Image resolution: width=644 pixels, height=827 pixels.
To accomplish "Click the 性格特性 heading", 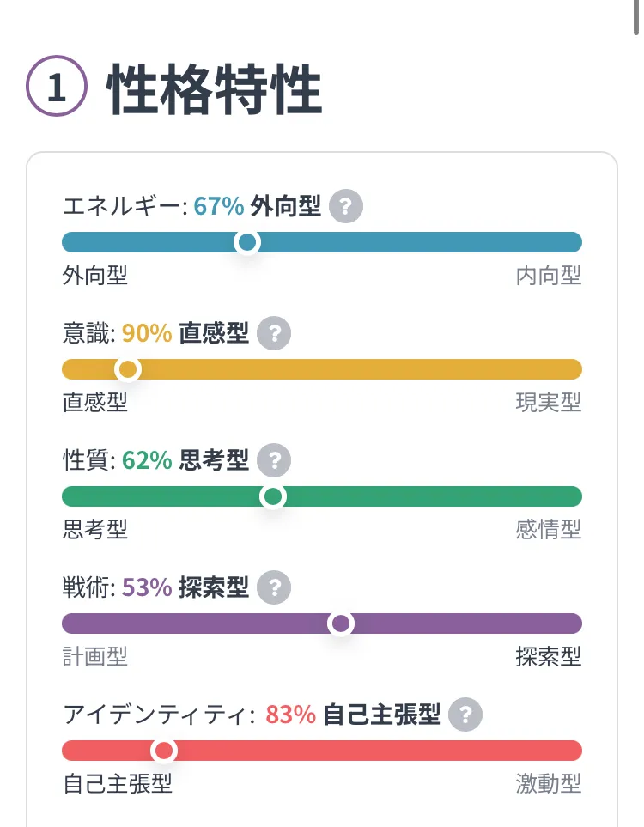I will pyautogui.click(x=215, y=90).
